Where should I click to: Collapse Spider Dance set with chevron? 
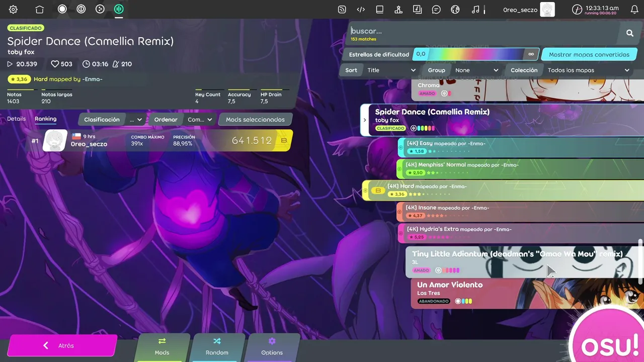pyautogui.click(x=365, y=120)
